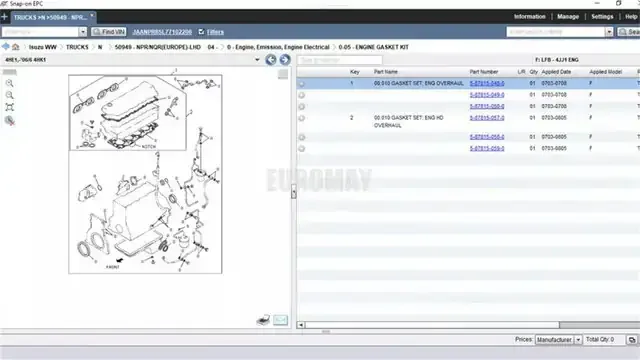640x360 pixels.
Task: Open the Manage menu
Action: click(568, 17)
